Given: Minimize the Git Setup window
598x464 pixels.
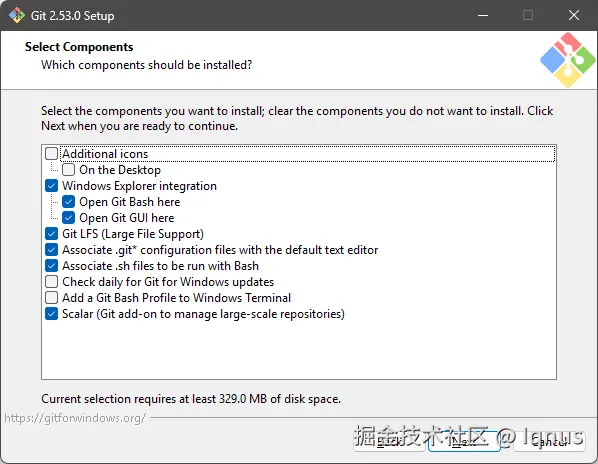Looking at the screenshot, I should pyautogui.click(x=483, y=15).
